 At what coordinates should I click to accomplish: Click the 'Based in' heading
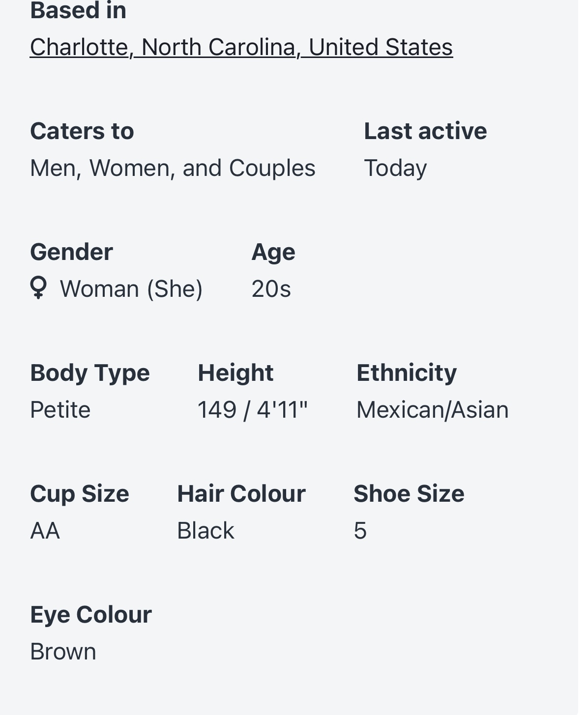(x=78, y=10)
